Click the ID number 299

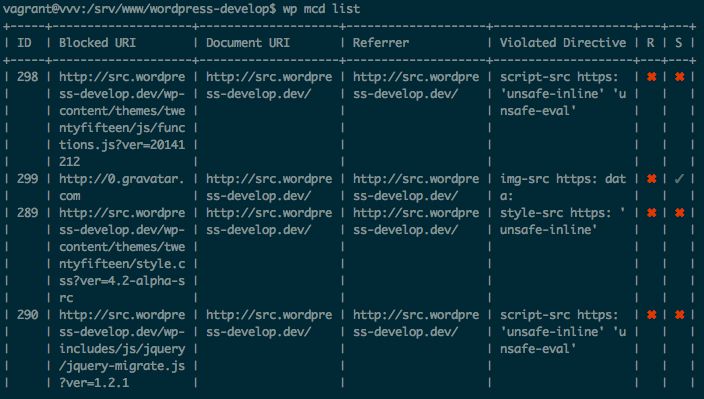point(27,179)
